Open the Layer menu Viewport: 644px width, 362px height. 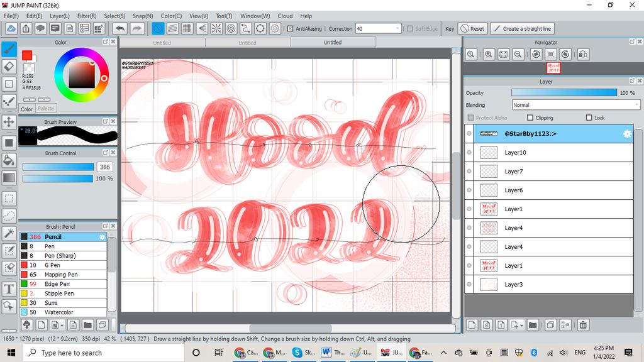[x=60, y=16]
